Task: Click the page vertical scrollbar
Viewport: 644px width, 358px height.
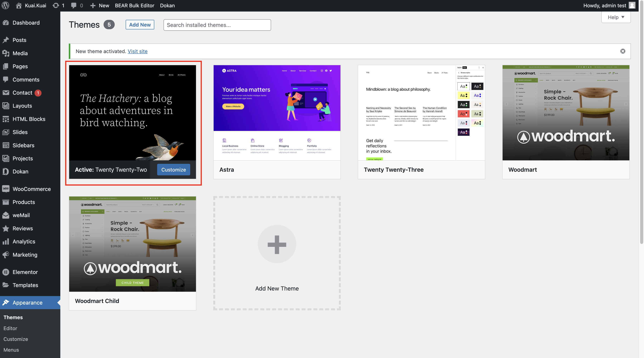Action: [642, 122]
